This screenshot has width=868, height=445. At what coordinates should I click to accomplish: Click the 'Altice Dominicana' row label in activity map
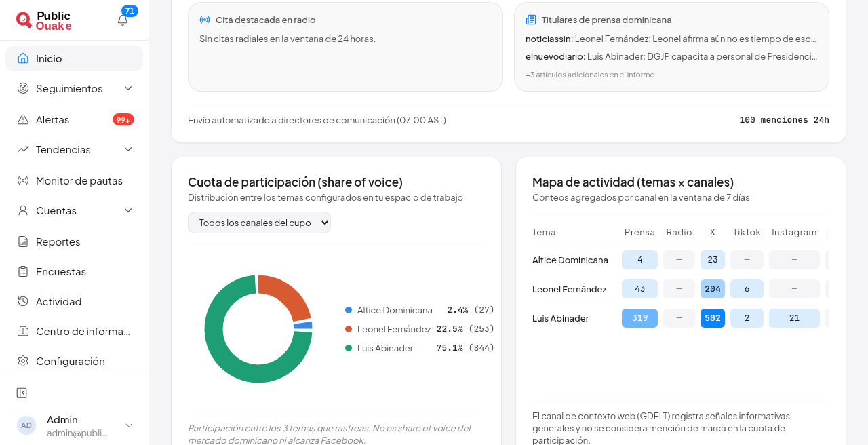point(570,260)
